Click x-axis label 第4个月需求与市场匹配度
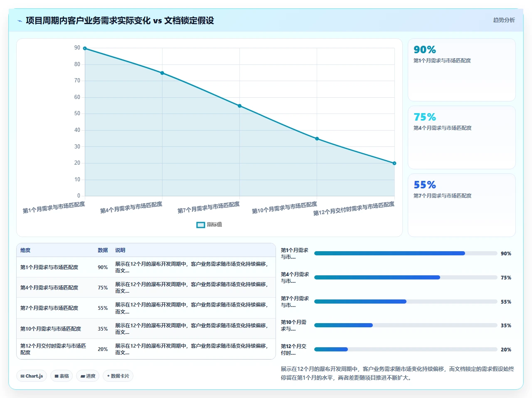Viewport: 532px width, 398px height. [131, 208]
